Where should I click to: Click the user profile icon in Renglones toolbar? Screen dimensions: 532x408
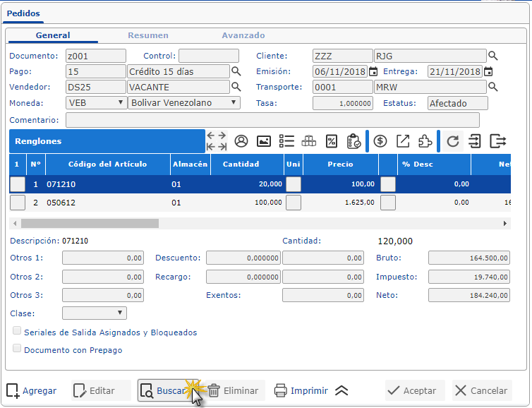click(x=241, y=141)
